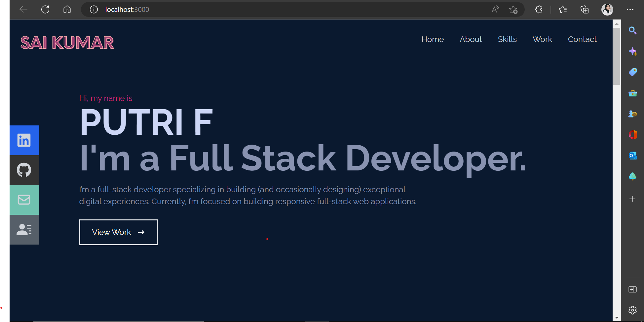Screen dimensions: 644x322
Task: Add page to favorites with the star icon
Action: coord(513,10)
